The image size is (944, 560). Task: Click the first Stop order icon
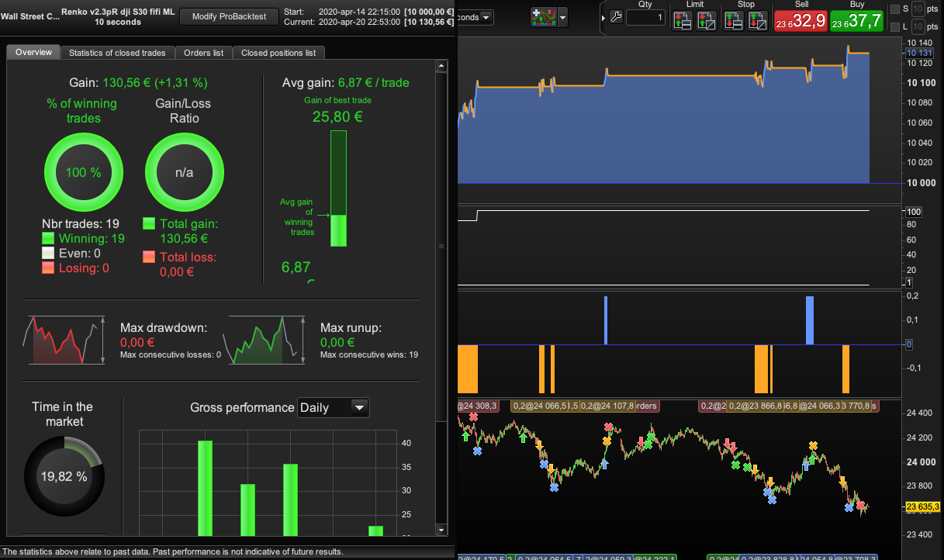tap(733, 21)
